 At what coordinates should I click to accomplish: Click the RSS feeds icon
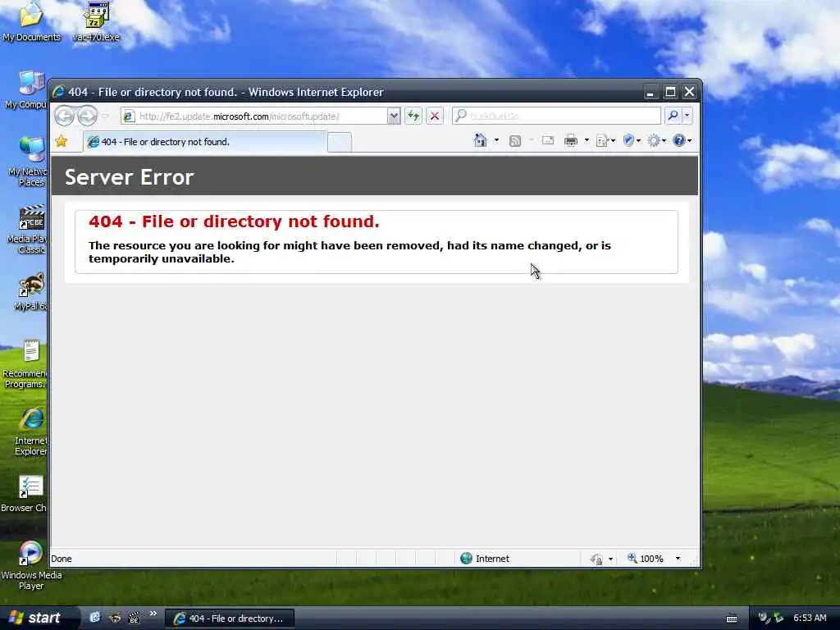[x=515, y=141]
